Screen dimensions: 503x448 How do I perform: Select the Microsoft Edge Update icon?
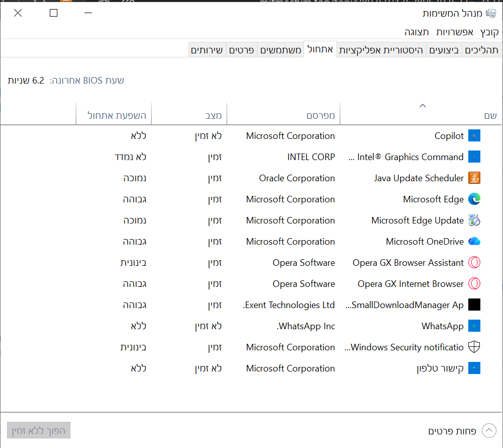tap(474, 220)
